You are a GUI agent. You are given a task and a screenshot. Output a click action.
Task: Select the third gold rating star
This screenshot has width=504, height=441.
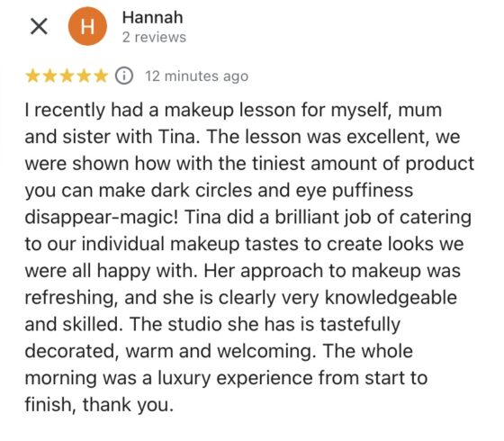(67, 76)
